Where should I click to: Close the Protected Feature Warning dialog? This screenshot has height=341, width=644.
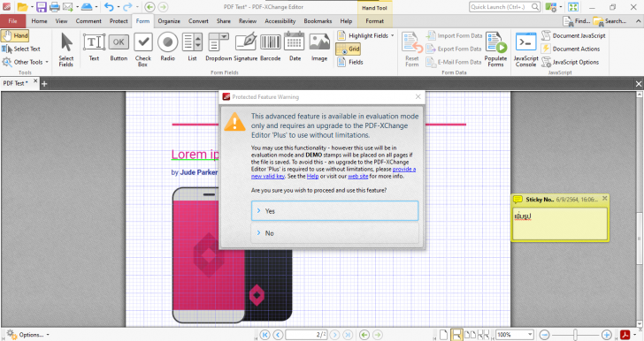click(418, 97)
